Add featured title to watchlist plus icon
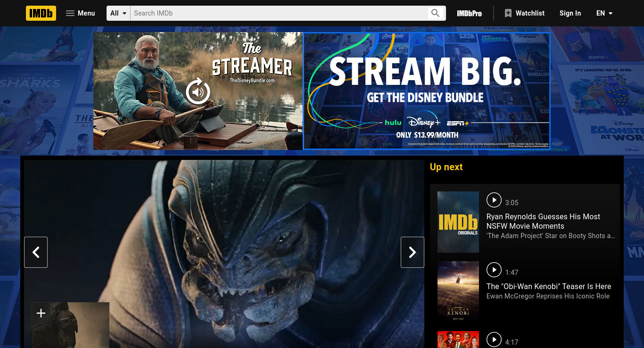 [41, 313]
